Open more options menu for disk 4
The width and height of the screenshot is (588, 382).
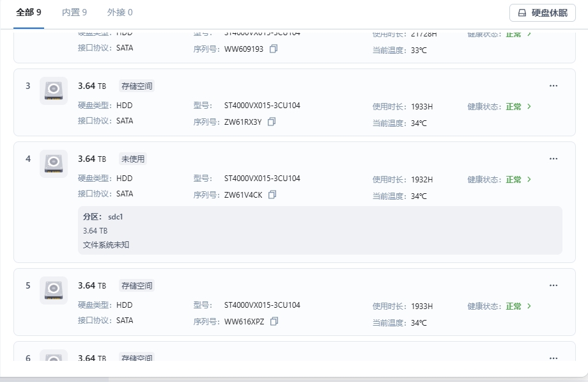point(553,159)
